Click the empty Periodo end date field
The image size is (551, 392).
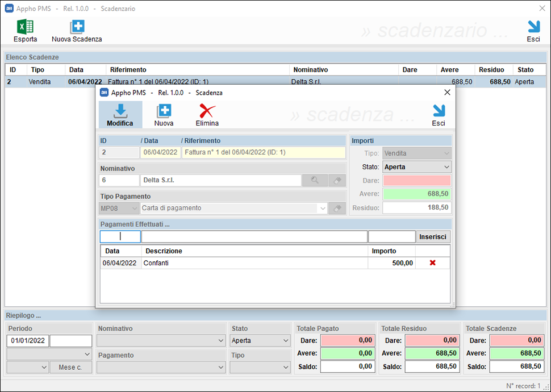pos(70,341)
